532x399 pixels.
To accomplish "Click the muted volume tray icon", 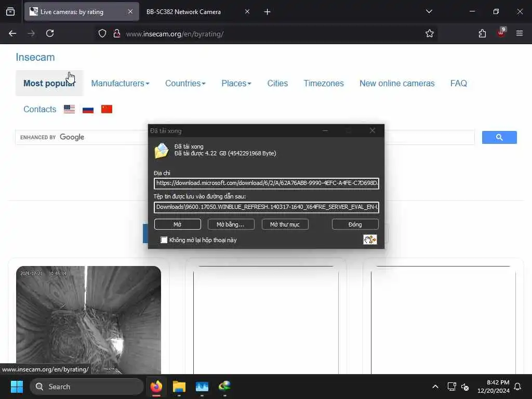I will [x=465, y=387].
